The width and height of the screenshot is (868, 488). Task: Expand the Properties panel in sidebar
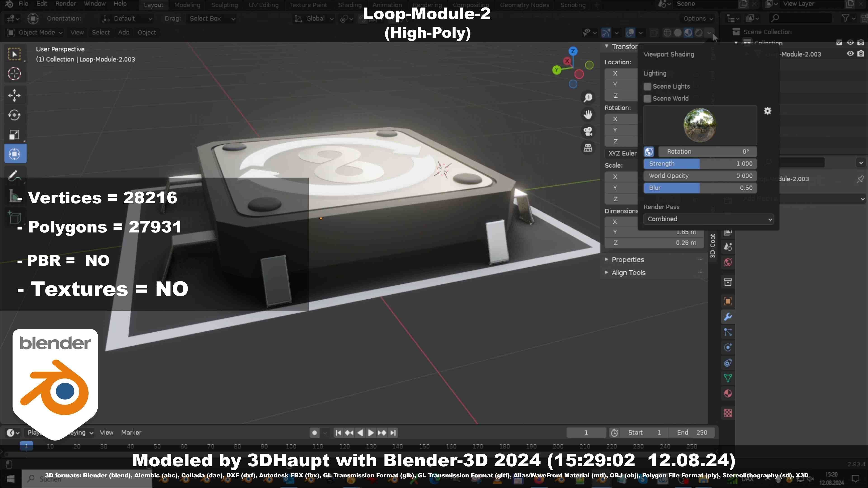pos(627,260)
